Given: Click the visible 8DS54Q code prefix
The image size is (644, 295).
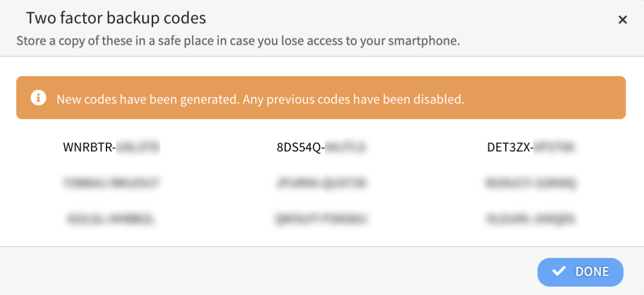Looking at the screenshot, I should point(299,147).
